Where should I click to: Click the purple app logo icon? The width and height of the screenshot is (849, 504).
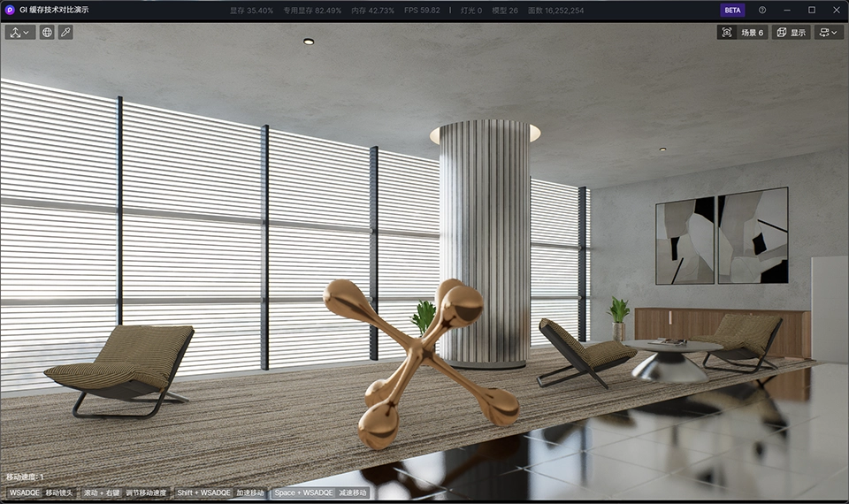[x=10, y=10]
